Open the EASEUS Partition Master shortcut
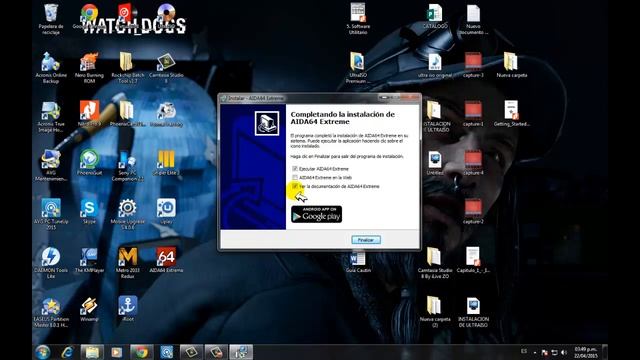This screenshot has height=360, width=640. (x=51, y=312)
